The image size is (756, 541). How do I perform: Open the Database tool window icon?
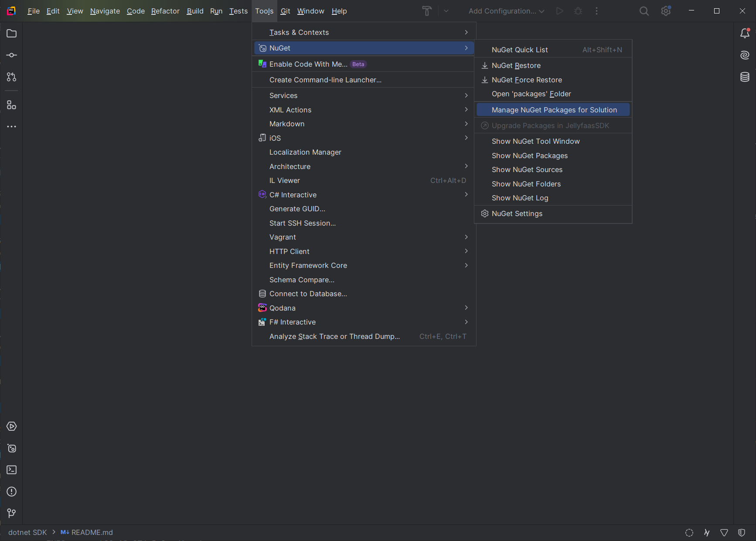[745, 77]
